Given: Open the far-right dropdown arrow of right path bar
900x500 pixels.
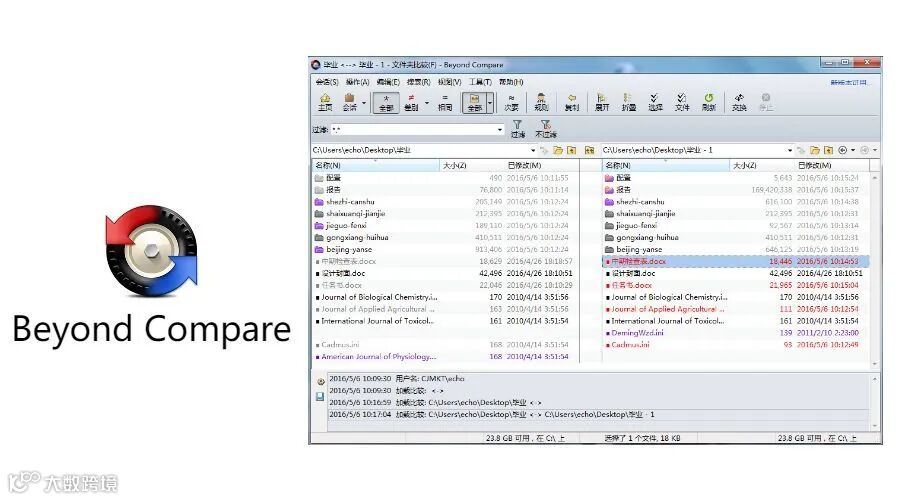Looking at the screenshot, I should click(x=875, y=150).
